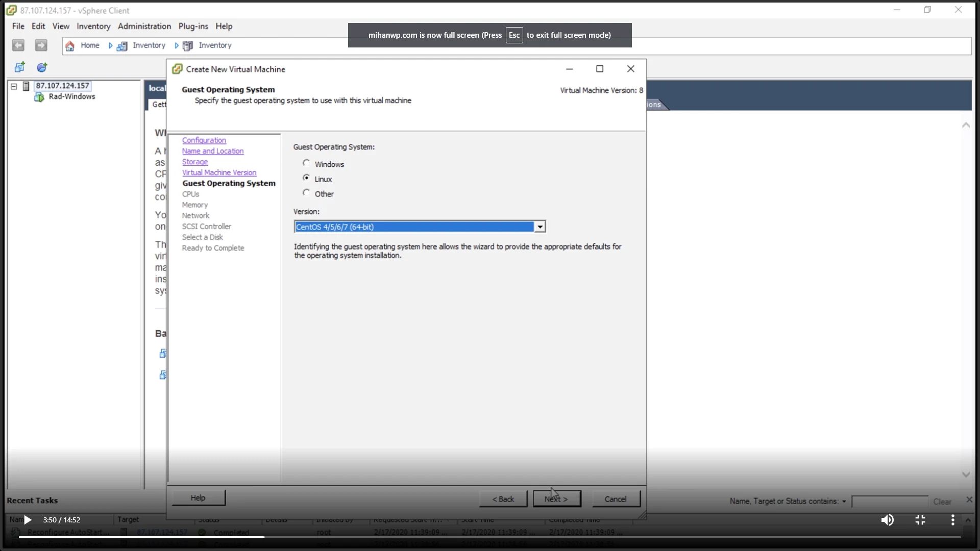
Task: Go to the Storage wizard step
Action: tap(195, 162)
